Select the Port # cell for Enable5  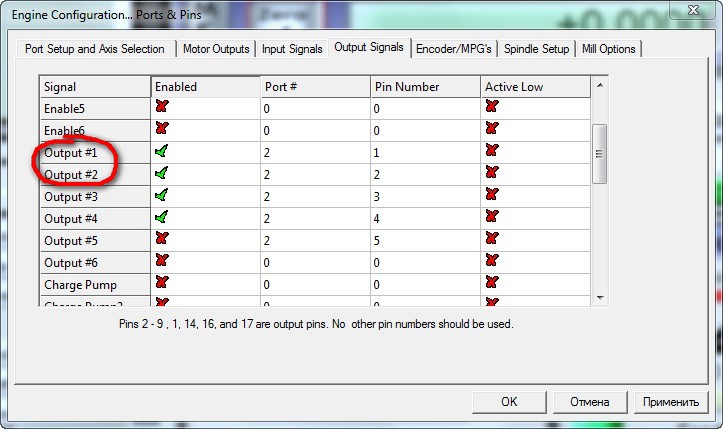(x=315, y=109)
